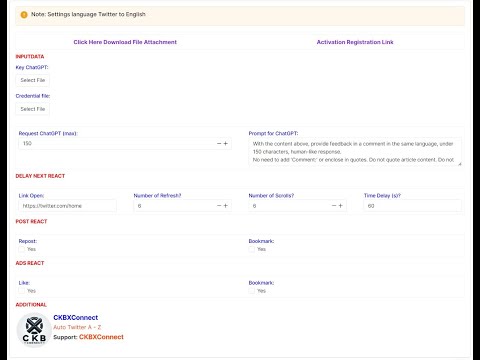480x360 pixels.
Task: Click the POST REACT heading
Action: click(x=31, y=221)
